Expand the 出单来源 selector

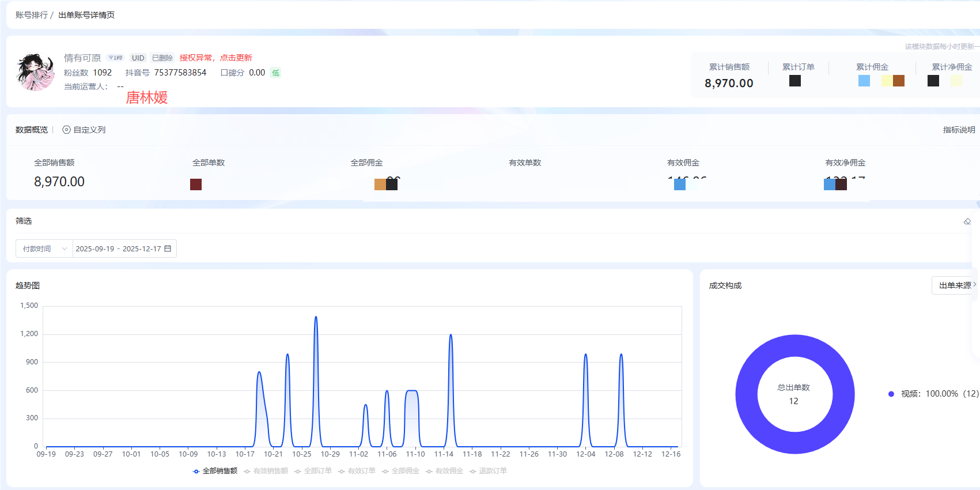pos(956,285)
